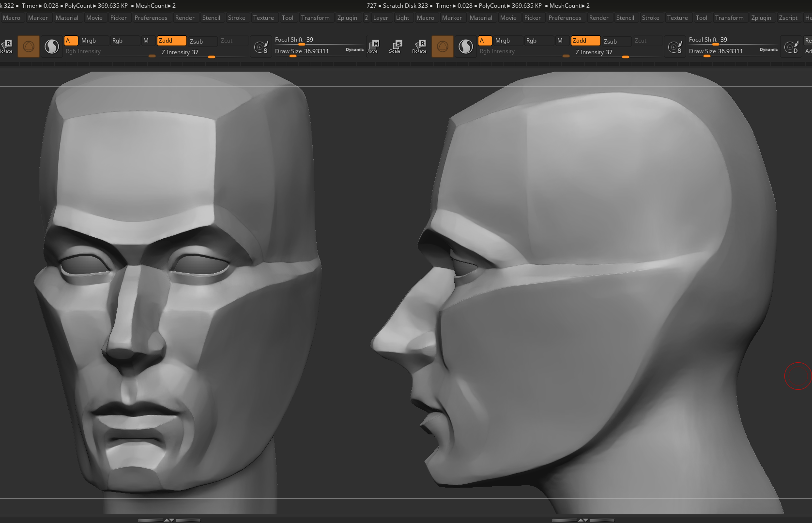This screenshot has width=812, height=523.
Task: Open the Layer menu
Action: (381, 18)
